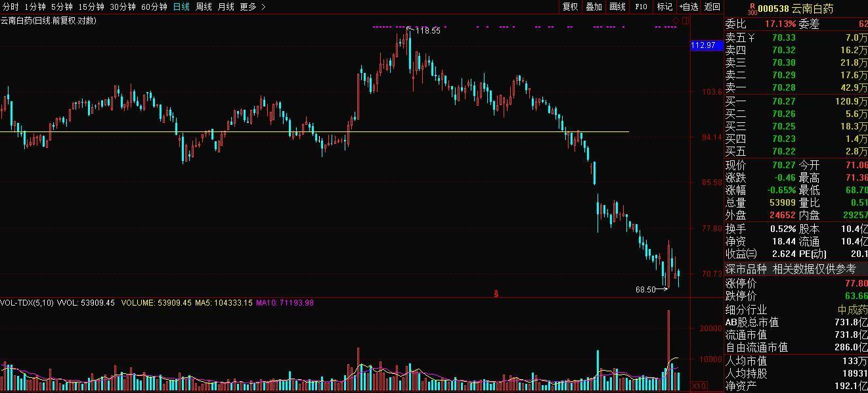Screen dimensions: 868x393
Task: Switch to 周线 weekly chart
Action: coord(204,7)
